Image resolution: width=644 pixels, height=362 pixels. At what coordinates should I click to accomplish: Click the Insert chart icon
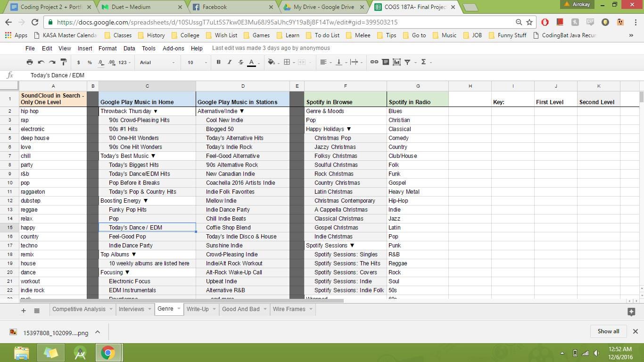(396, 62)
